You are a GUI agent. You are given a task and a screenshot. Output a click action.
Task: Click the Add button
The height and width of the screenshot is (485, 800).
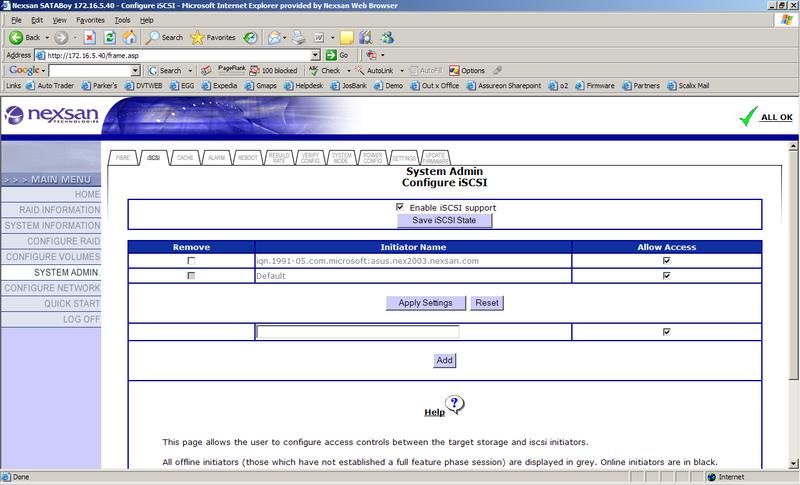click(444, 360)
